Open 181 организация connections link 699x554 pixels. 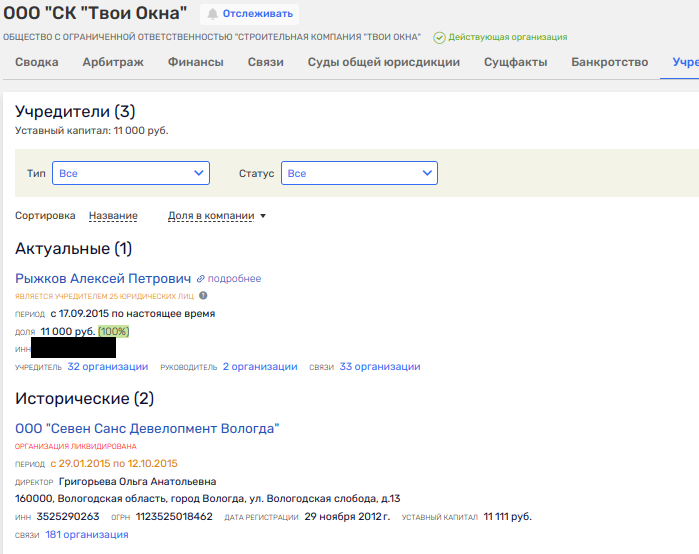tap(87, 535)
